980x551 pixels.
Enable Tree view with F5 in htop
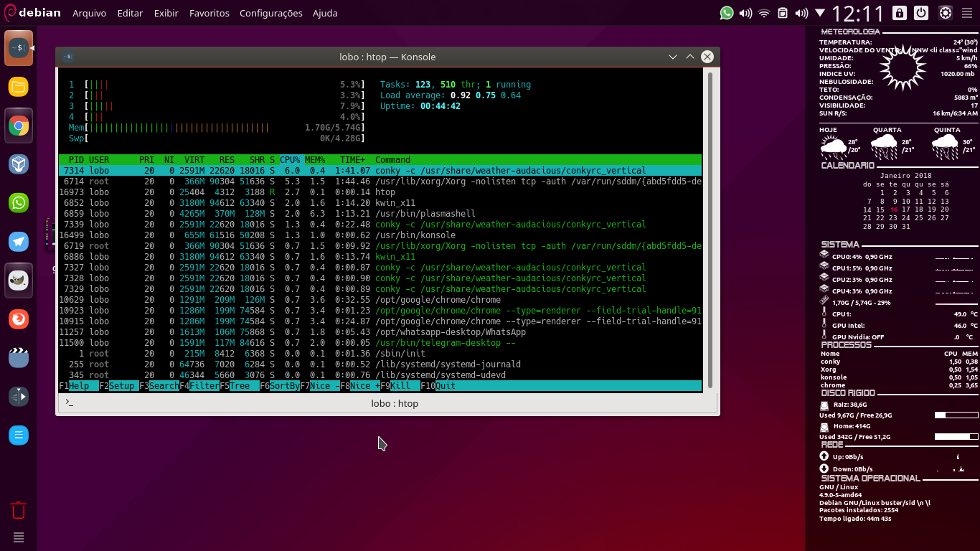[x=240, y=386]
